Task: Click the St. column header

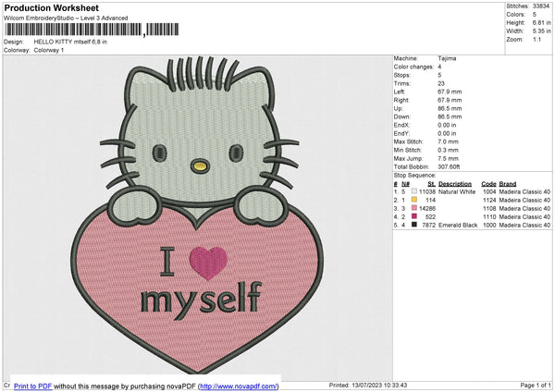Action: click(430, 183)
